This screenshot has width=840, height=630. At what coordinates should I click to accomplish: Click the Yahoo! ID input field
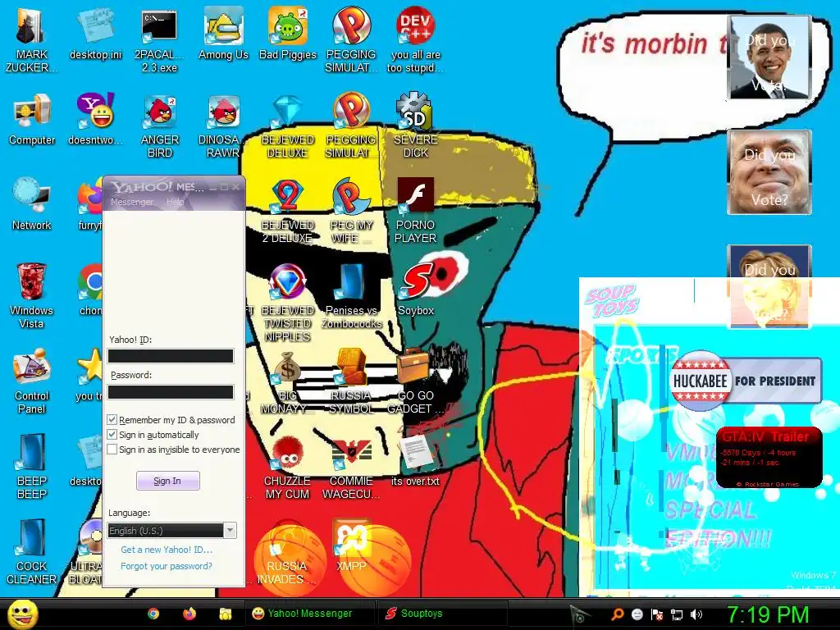coord(171,356)
